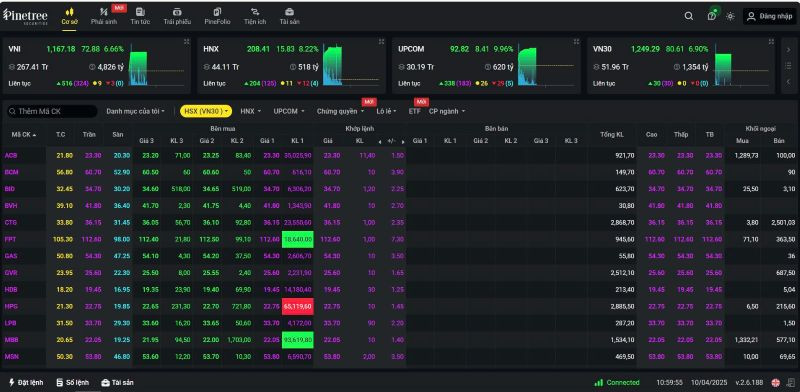Click the Thêm Mã CK search field

click(x=51, y=111)
